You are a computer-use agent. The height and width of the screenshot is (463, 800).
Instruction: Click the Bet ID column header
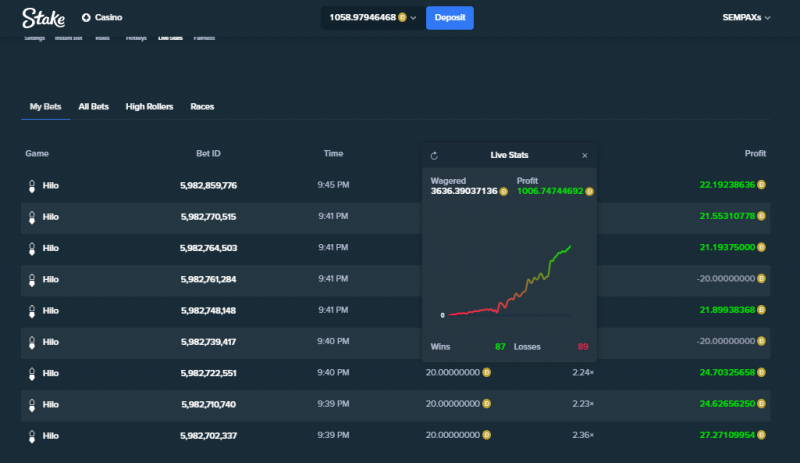pos(208,154)
